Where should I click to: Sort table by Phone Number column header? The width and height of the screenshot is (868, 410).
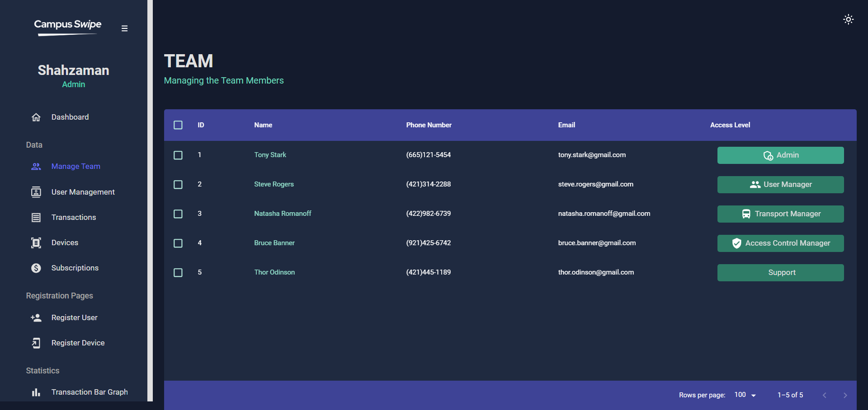[429, 125]
